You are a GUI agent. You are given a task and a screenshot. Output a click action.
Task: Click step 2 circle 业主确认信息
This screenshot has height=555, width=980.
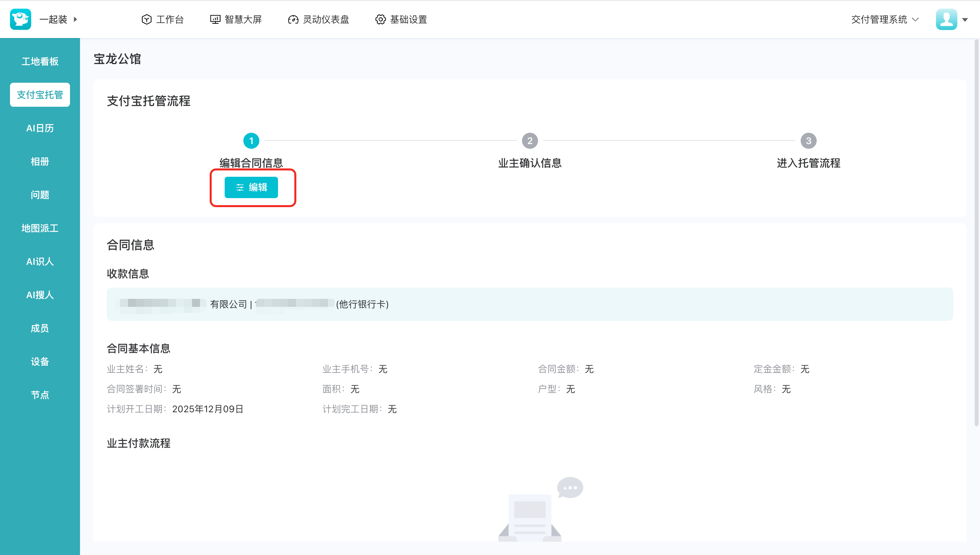tap(529, 141)
